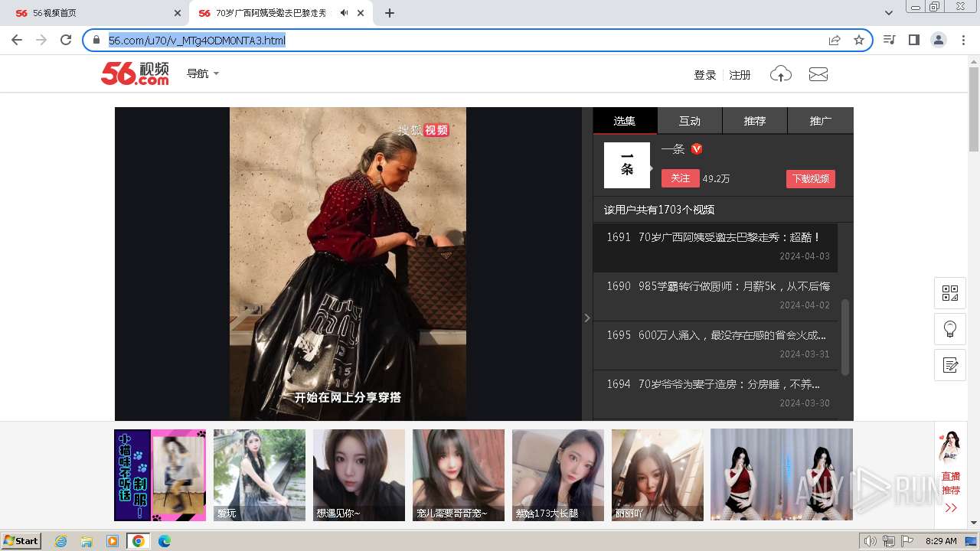Viewport: 980px width, 551px height.
Task: Open the 爱玩 live thumbnail
Action: [260, 475]
